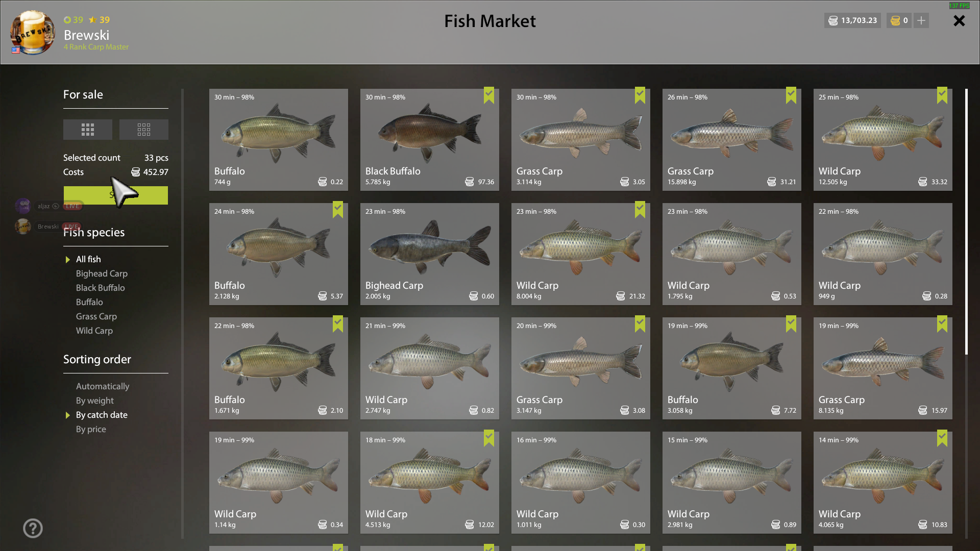Sort the fish list by price
Image resolution: width=980 pixels, height=551 pixels.
(91, 429)
